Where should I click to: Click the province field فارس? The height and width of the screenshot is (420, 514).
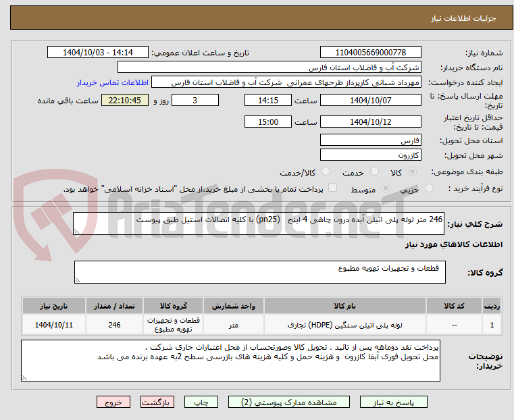370,140
